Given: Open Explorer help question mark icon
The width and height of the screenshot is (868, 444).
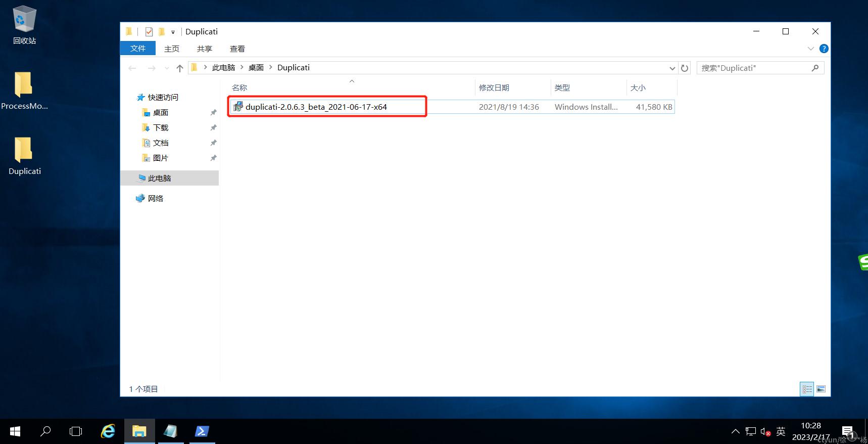Looking at the screenshot, I should pos(824,49).
